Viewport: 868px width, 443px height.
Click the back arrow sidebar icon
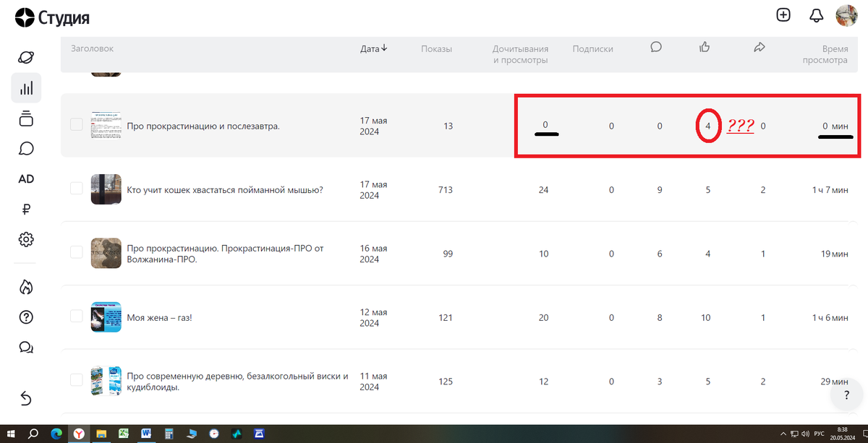[x=26, y=398]
